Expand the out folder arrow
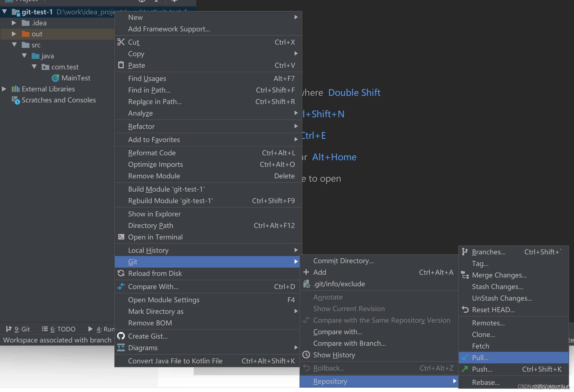Viewport: 574px width, 392px height. 14,34
